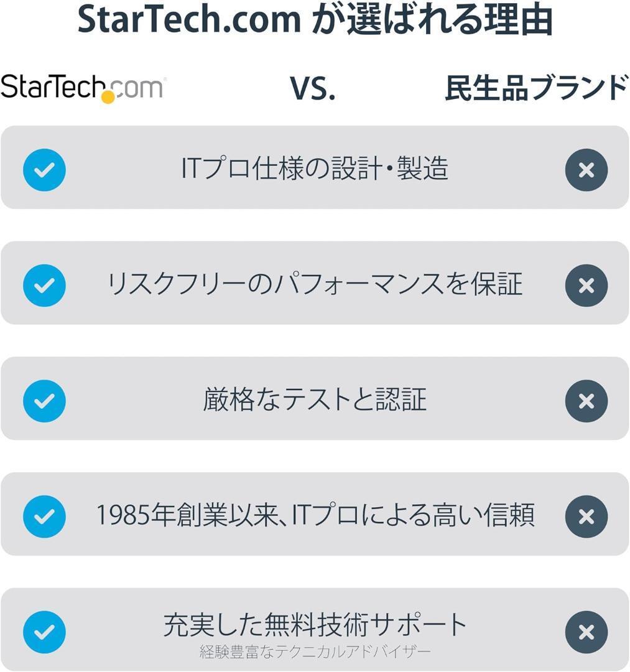Select the blue checkmark next to リスクフリーのパフォーマンスを保証
The image size is (630, 672).
[x=44, y=285]
